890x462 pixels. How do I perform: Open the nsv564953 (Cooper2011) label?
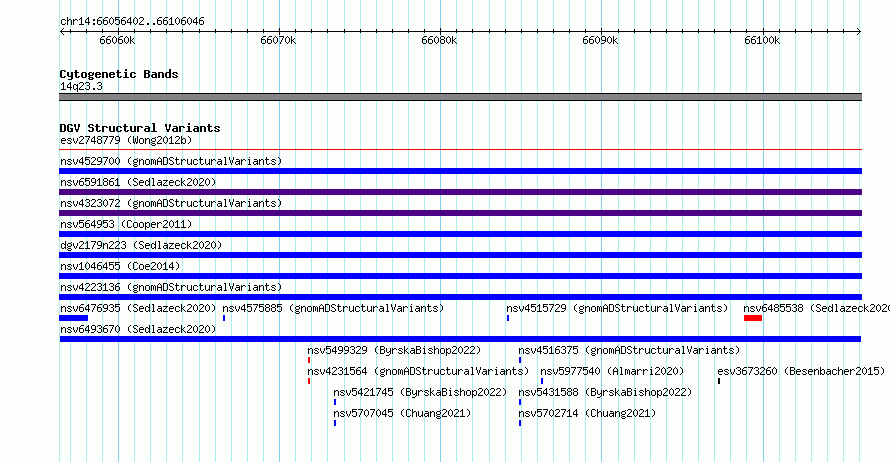[x=126, y=224]
